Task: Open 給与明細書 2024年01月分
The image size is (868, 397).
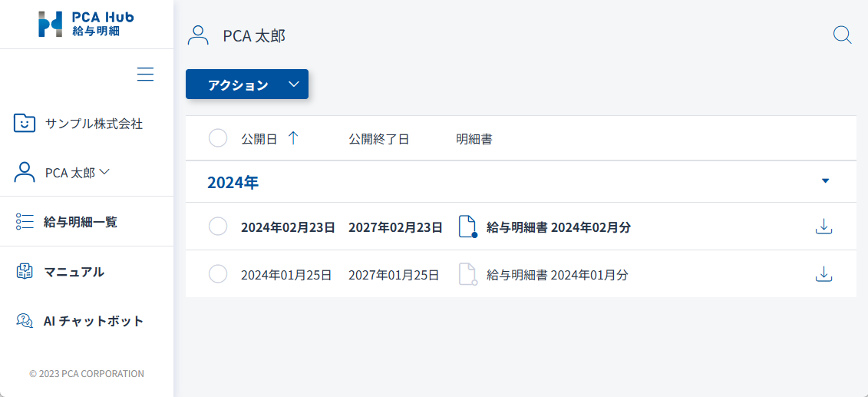Action: point(557,275)
